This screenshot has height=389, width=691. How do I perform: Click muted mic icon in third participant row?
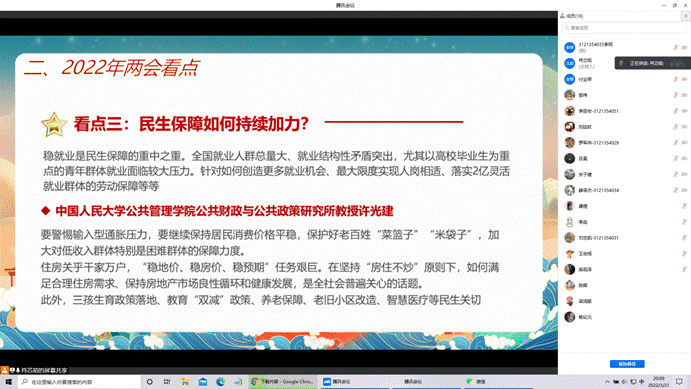(x=676, y=79)
